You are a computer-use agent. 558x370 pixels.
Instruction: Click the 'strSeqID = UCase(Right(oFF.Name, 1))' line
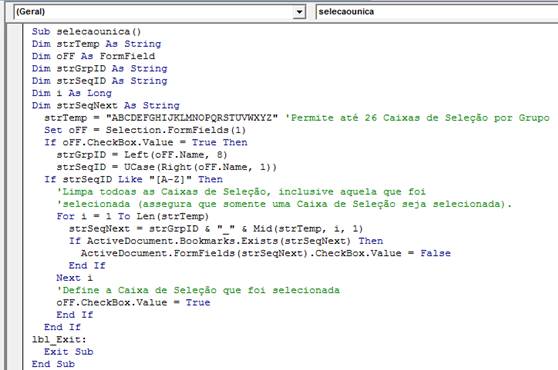click(x=167, y=167)
